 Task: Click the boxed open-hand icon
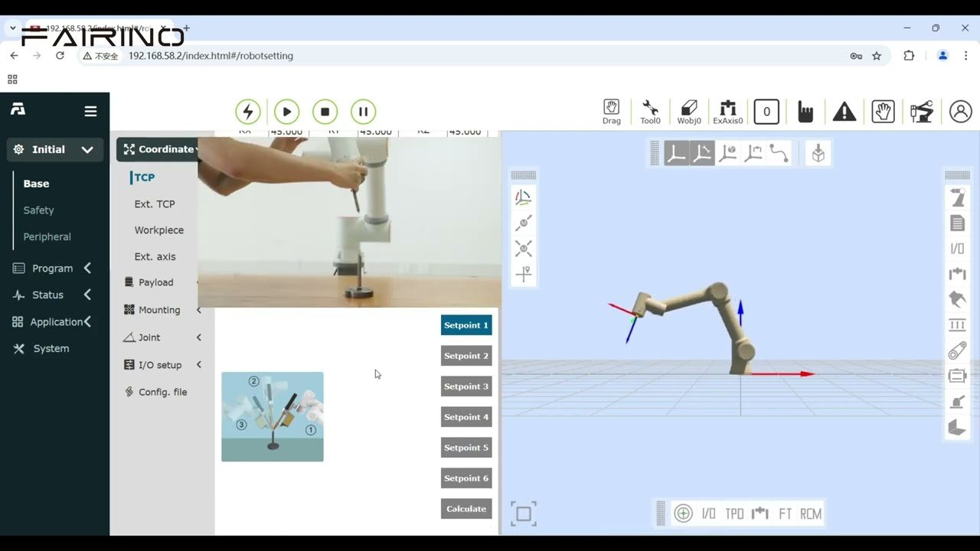click(x=884, y=112)
